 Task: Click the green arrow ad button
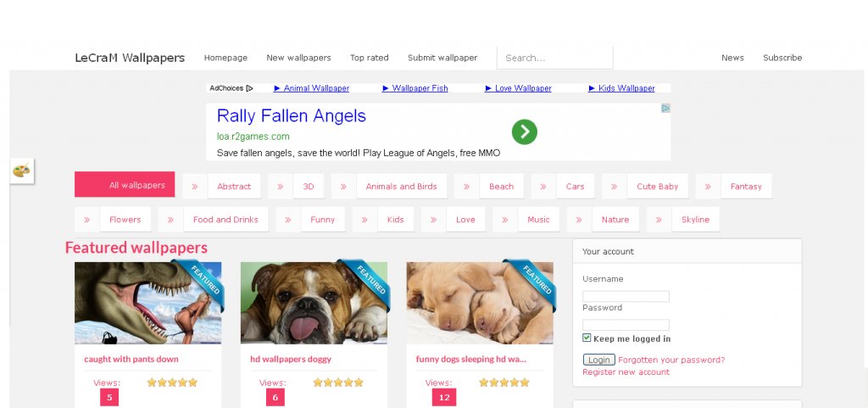pyautogui.click(x=524, y=131)
